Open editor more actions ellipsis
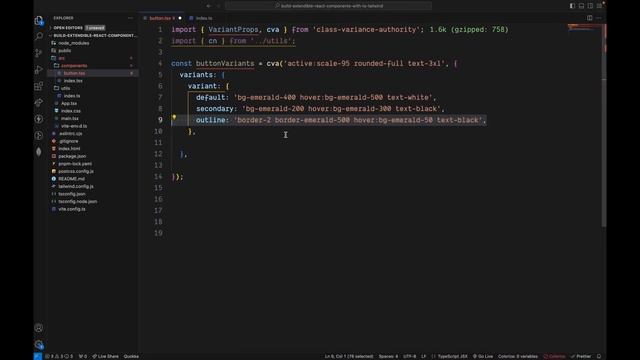The image size is (640, 360). [599, 18]
